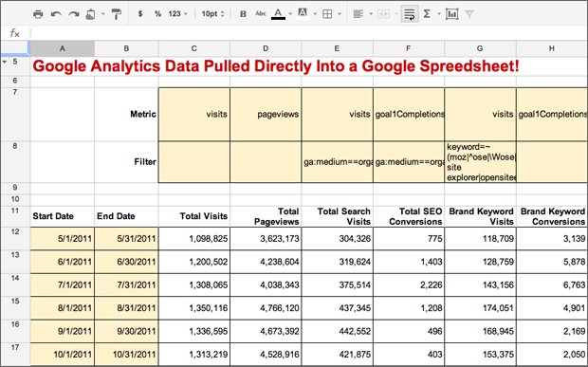Toggle bold formatting

click(243, 14)
